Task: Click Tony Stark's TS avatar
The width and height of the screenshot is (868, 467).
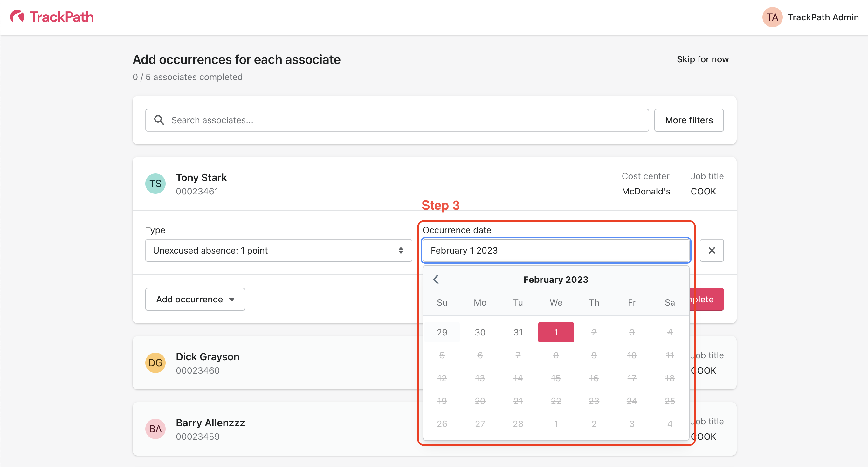Action: pyautogui.click(x=155, y=184)
